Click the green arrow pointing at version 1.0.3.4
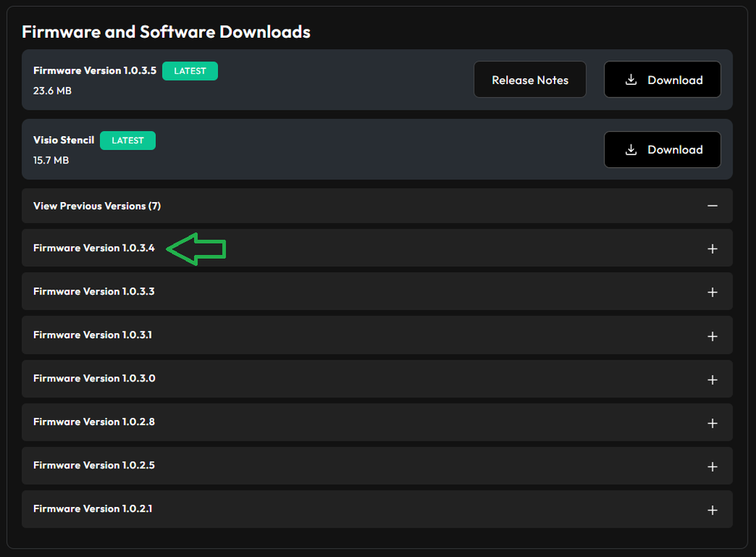 point(196,249)
